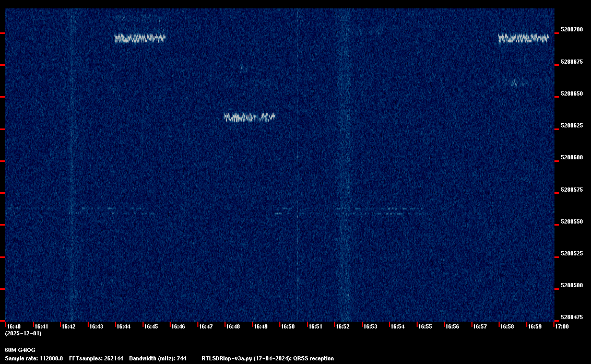591x364 pixels.
Task: Click the 16:46 time axis label
Action: tap(178, 326)
